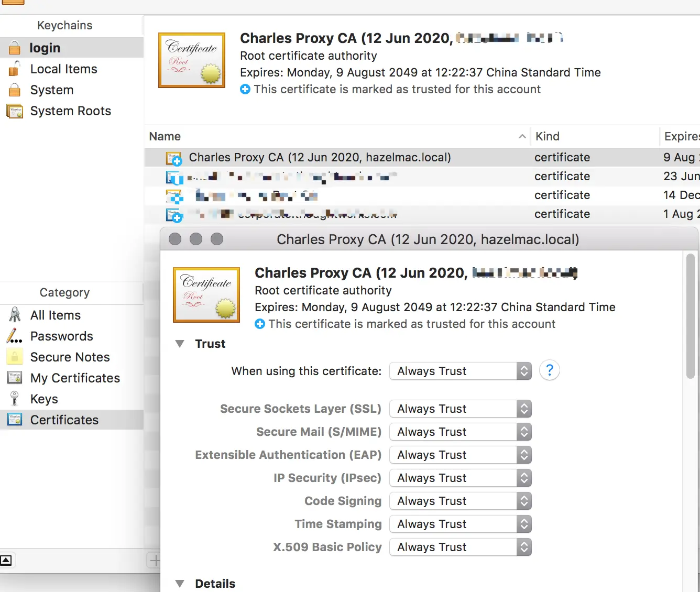Zoom the Charles Proxy CA detail window
Screen dimensions: 700x592
point(217,239)
